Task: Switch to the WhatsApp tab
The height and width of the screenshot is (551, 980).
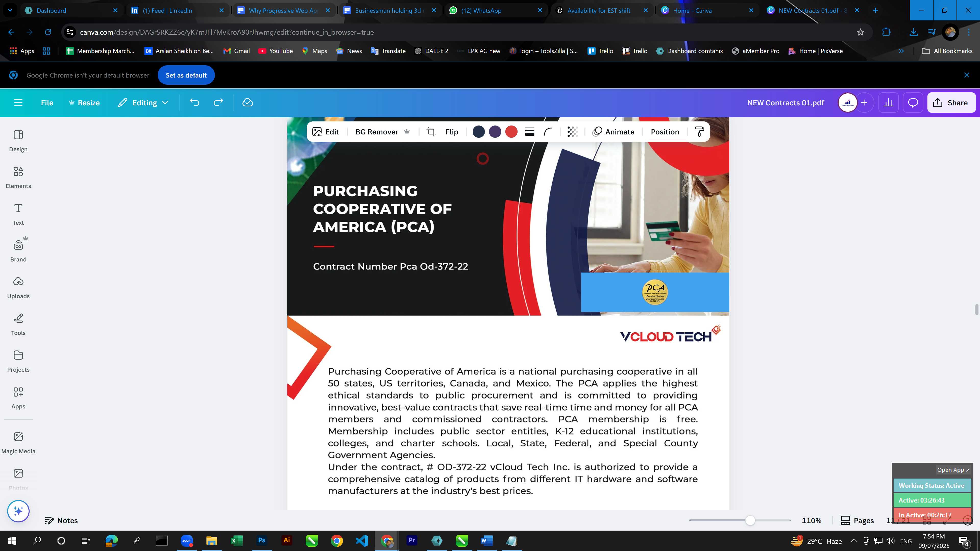Action: coord(496,10)
